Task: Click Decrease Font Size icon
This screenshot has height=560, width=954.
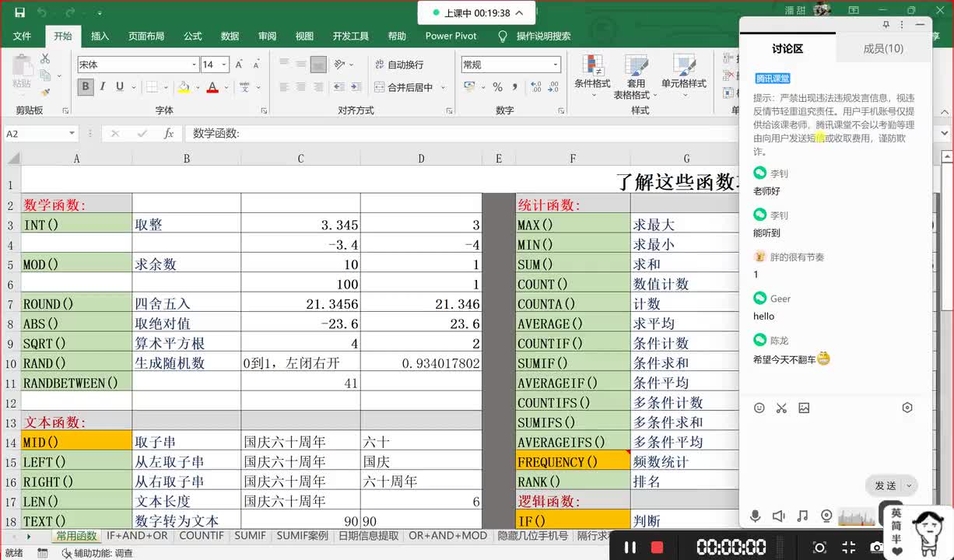Action: click(256, 65)
